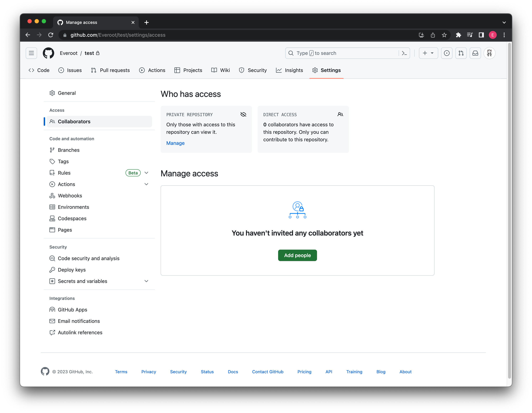Screen dimensions: 532x413
Task: Toggle the browser side panel icon
Action: pos(481,35)
